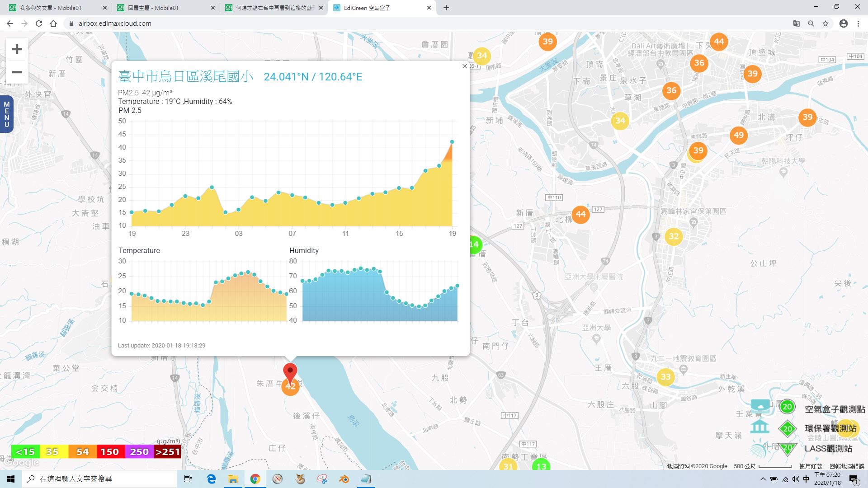Open the 44 marker near 北柳
868x488 pixels.
pyautogui.click(x=580, y=215)
